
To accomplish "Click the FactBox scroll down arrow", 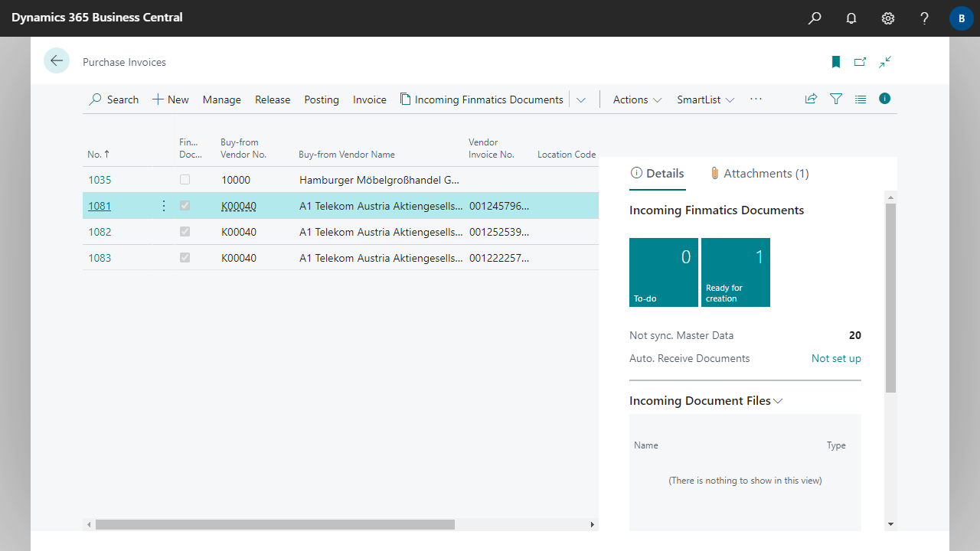I will tap(890, 524).
